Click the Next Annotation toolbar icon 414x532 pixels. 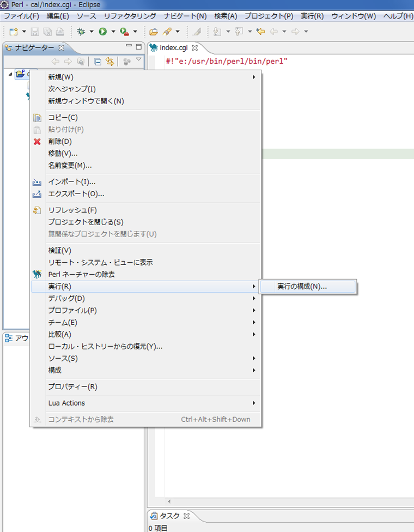pos(217,32)
